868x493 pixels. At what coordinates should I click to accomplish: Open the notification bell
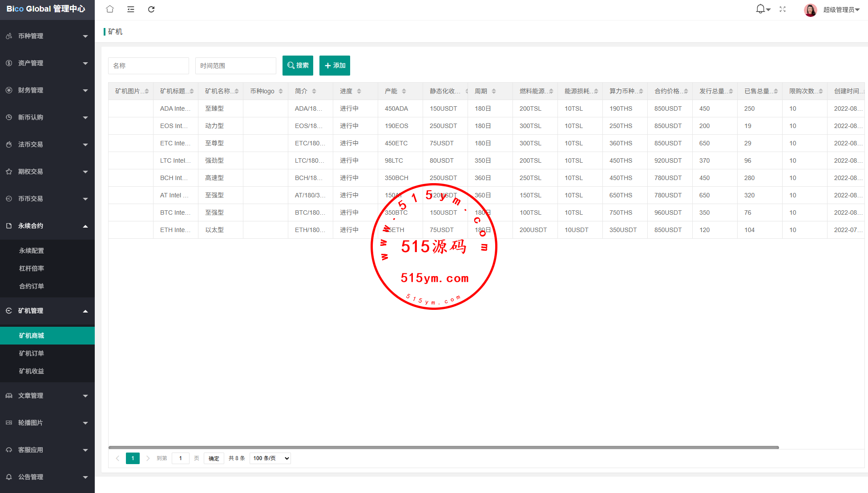tap(760, 9)
